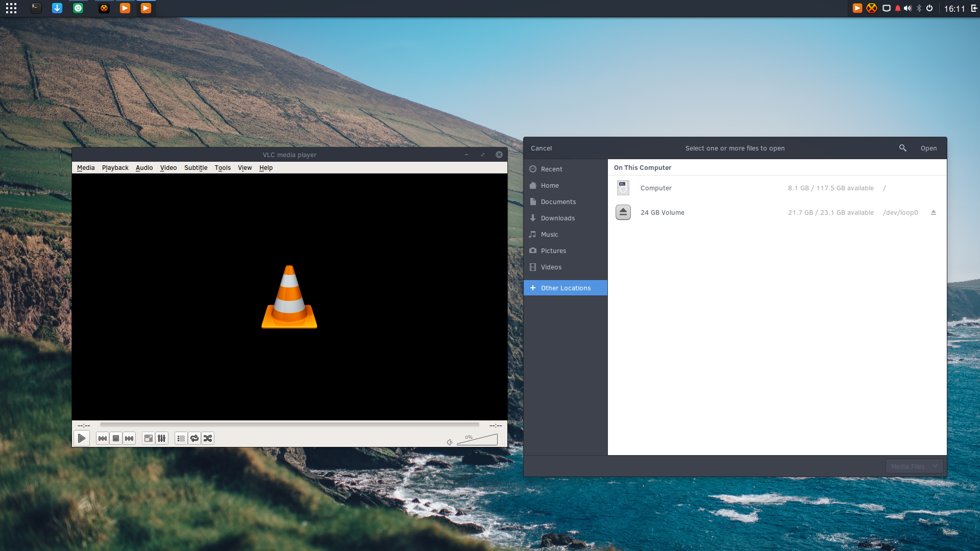This screenshot has width=980, height=551.
Task: Go to Recent in file dialog sidebar
Action: click(566, 169)
